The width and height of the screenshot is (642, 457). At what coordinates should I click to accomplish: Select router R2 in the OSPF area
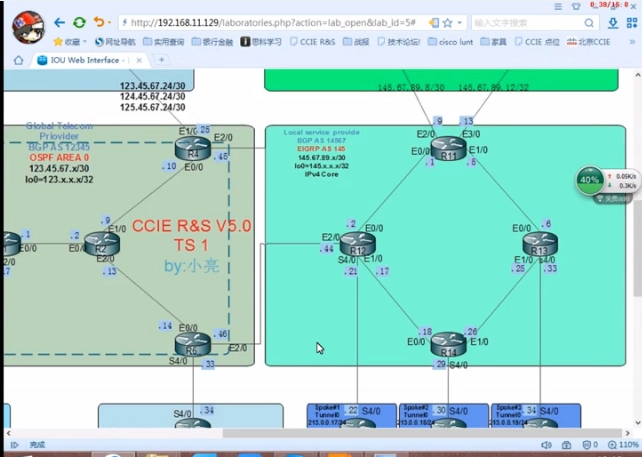101,243
